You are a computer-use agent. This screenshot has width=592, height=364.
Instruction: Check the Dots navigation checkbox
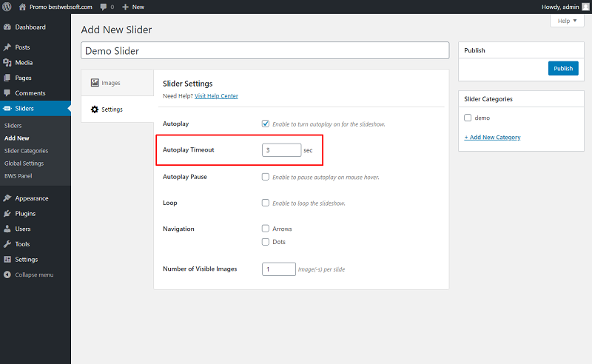point(266,242)
